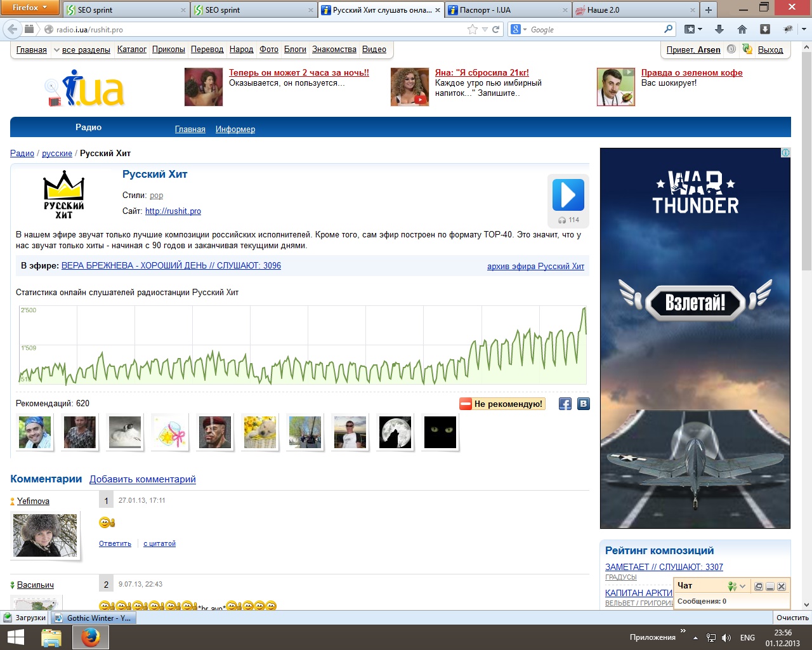Show hidden system tray icons arrow
The height and width of the screenshot is (650, 812).
[x=695, y=638]
